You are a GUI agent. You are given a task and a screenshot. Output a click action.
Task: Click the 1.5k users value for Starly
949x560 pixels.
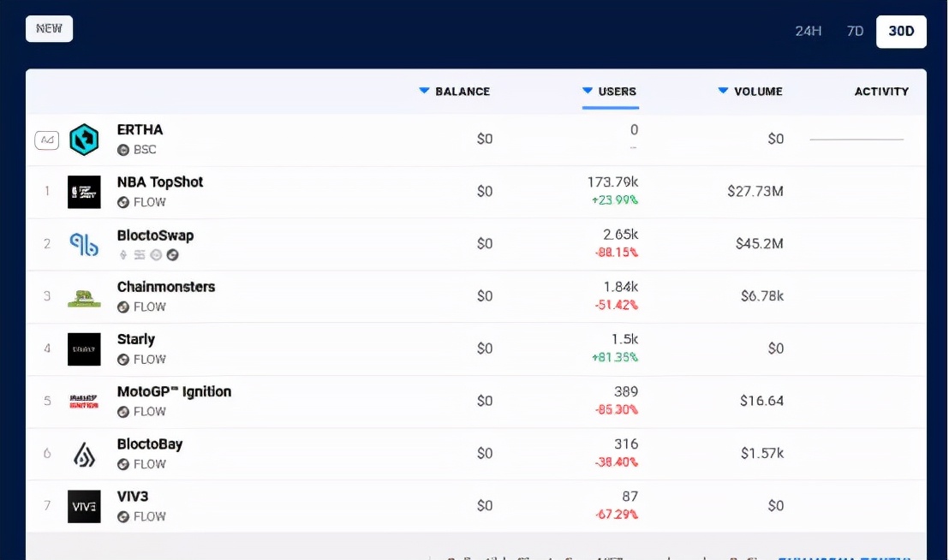point(624,339)
